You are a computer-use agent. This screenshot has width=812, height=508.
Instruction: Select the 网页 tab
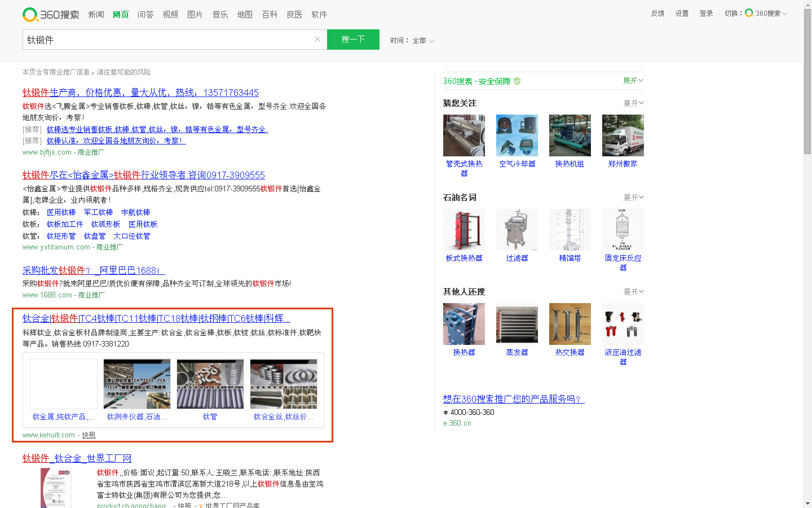coord(121,15)
